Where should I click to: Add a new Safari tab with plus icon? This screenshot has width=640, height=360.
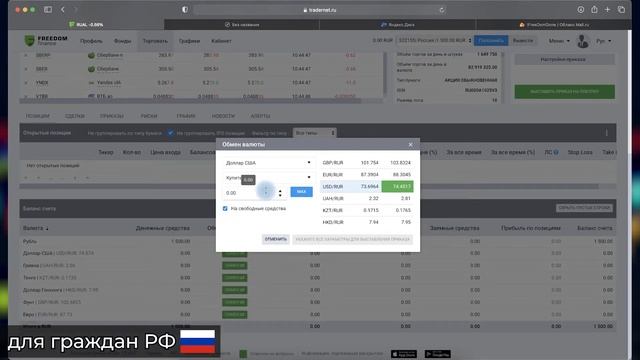tap(607, 9)
